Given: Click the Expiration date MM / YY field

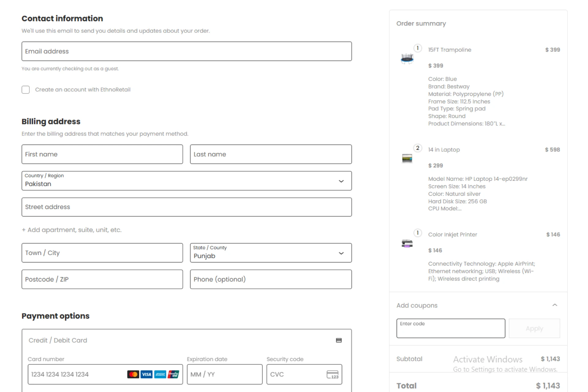Looking at the screenshot, I should coord(224,374).
